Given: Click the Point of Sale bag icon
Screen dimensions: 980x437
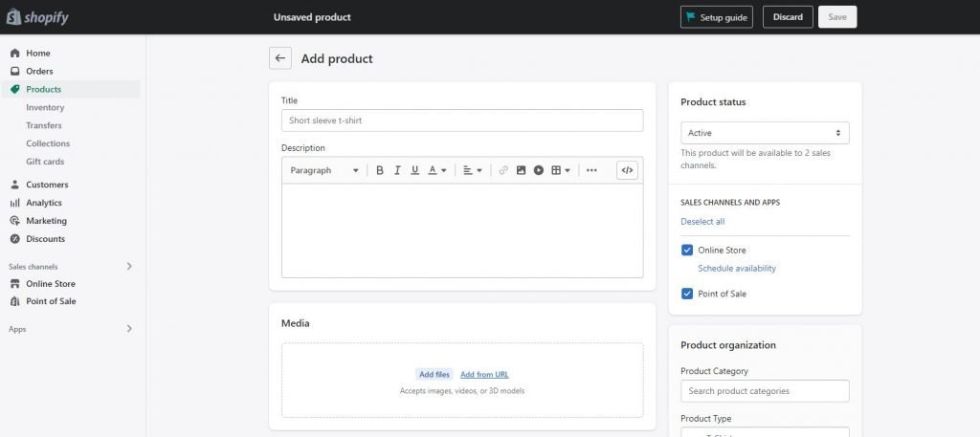Looking at the screenshot, I should [x=15, y=301].
